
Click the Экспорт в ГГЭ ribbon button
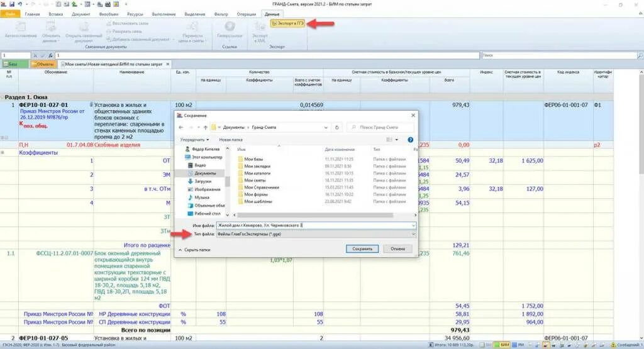(288, 24)
